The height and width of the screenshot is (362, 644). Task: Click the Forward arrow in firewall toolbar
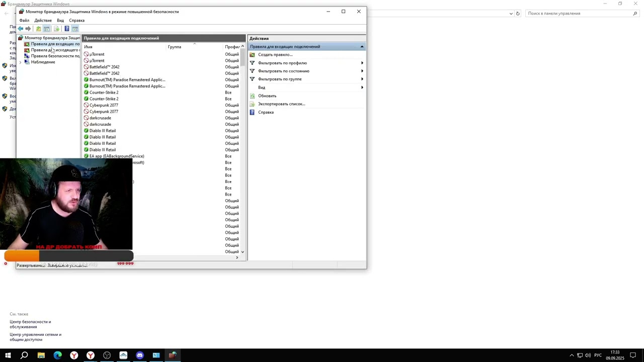(x=28, y=29)
